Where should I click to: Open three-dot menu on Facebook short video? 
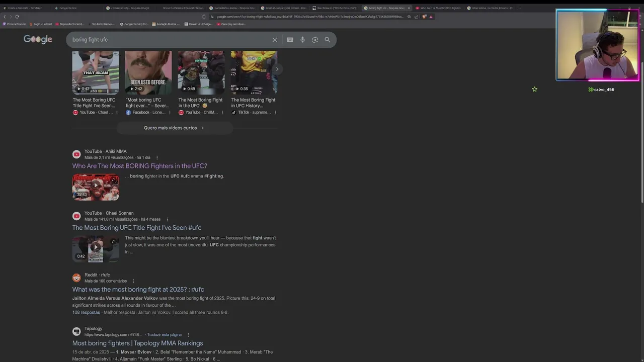coord(170,113)
